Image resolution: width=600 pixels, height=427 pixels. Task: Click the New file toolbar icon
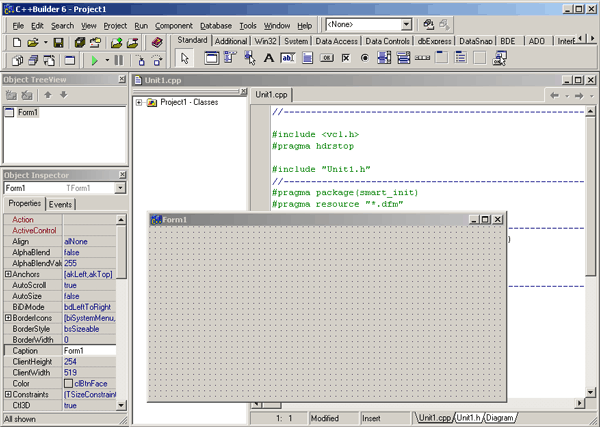[x=16, y=42]
